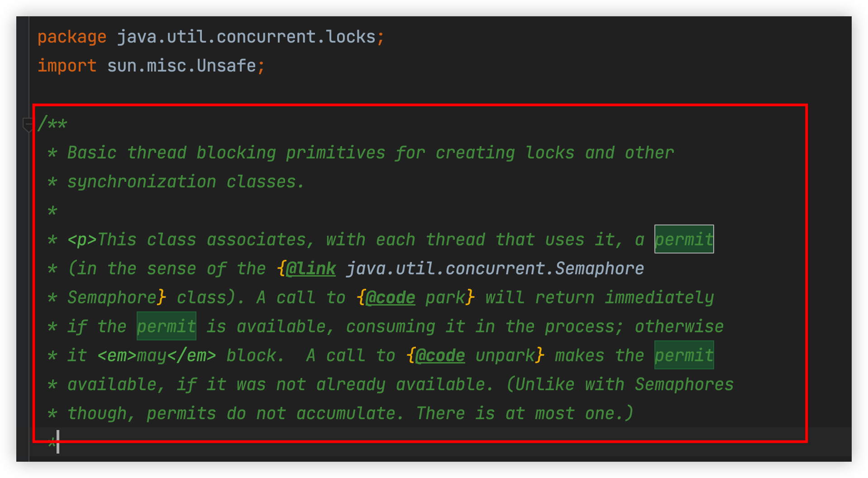Click the @code tag before park

(391, 297)
